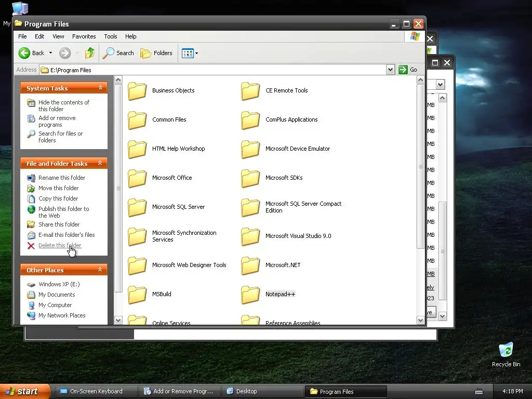Click Copy this folder link
The height and width of the screenshot is (399, 532).
[x=58, y=198]
